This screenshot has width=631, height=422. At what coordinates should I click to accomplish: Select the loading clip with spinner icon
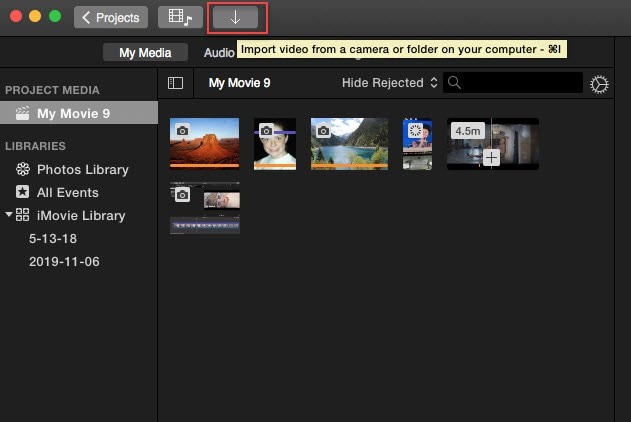coord(417,144)
